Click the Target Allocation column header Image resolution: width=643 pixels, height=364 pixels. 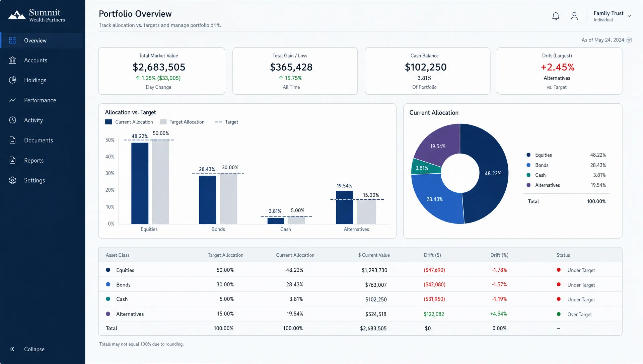[x=225, y=255]
